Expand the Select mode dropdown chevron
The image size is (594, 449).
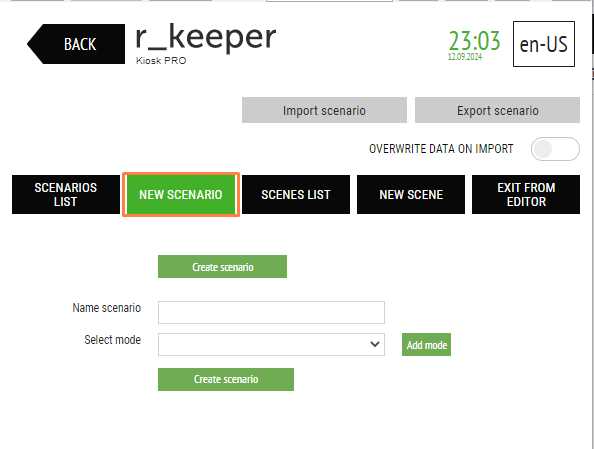coord(375,344)
